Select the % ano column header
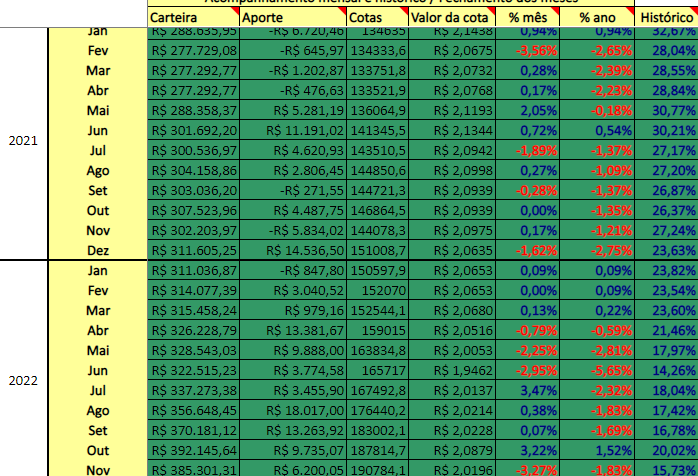The height and width of the screenshot is (476, 698). (x=597, y=17)
